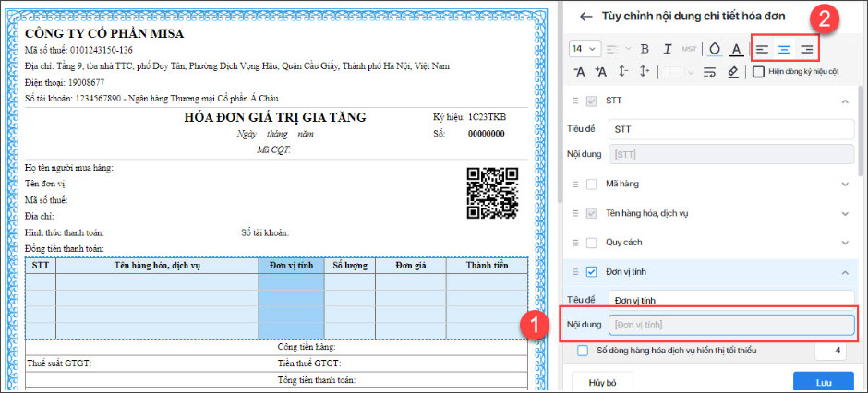868x393 pixels.
Task: Align text to the right
Action: point(806,49)
